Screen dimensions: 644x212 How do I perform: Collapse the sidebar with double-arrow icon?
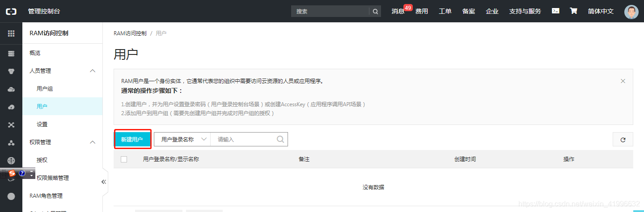(x=104, y=182)
